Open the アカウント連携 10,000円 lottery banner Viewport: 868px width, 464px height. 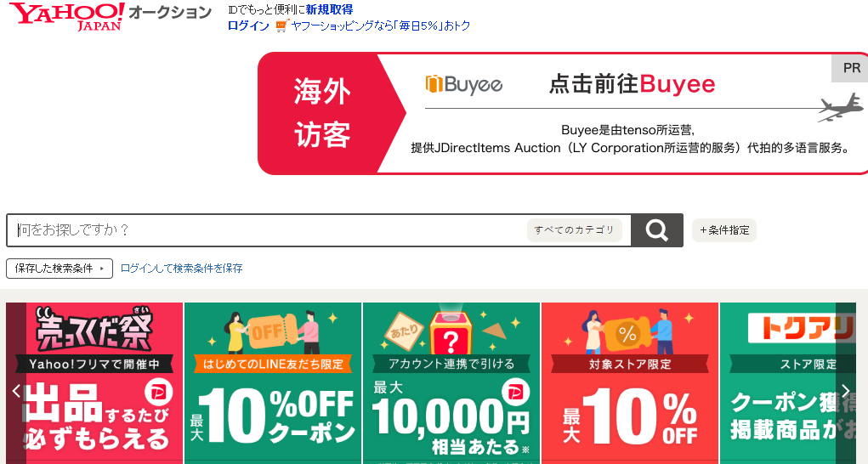point(451,383)
